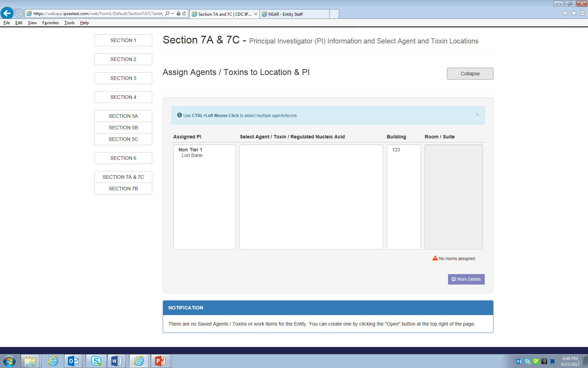Click the Skype icon in system tray
The height and width of the screenshot is (368, 588).
tap(527, 361)
